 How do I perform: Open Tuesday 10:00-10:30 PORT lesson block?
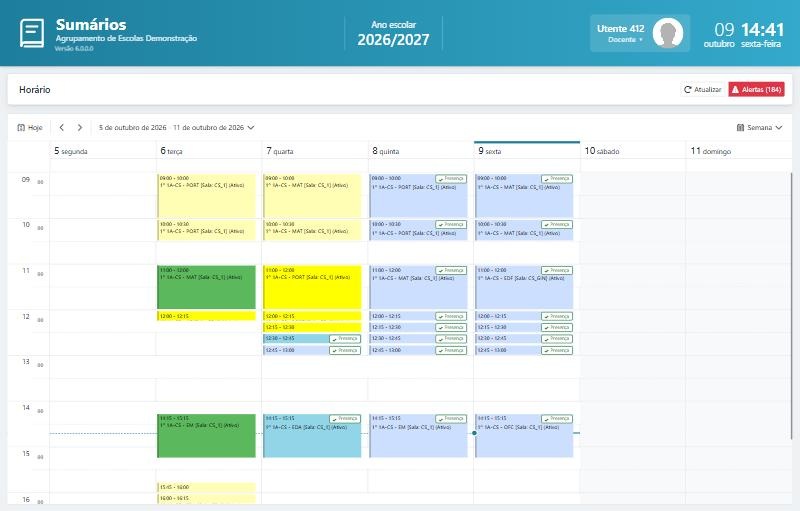click(207, 229)
